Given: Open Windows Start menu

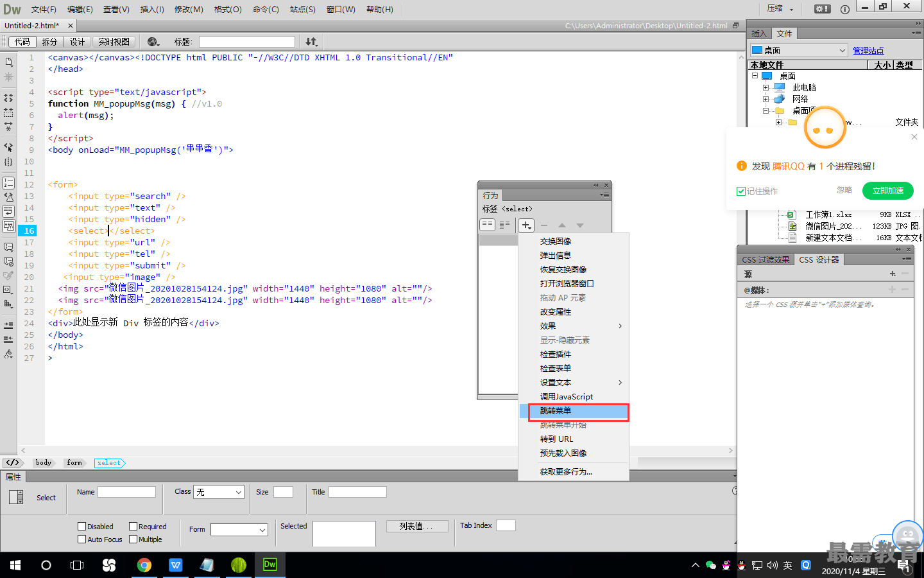Looking at the screenshot, I should click(x=15, y=565).
